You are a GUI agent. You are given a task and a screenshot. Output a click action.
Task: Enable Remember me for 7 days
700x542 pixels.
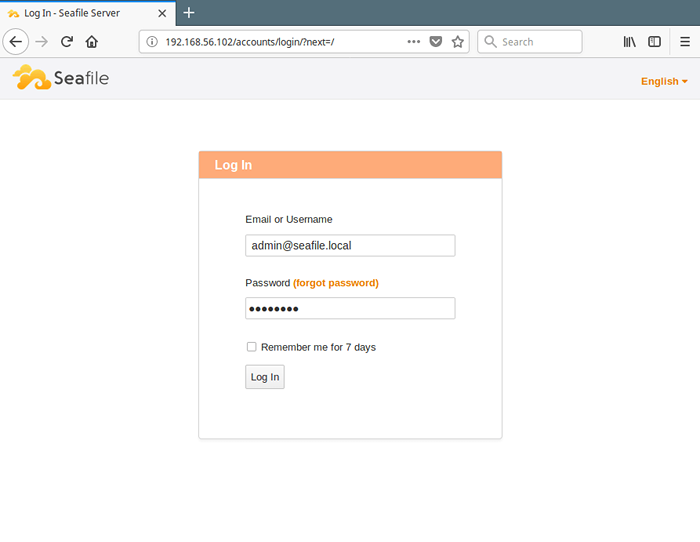point(252,347)
